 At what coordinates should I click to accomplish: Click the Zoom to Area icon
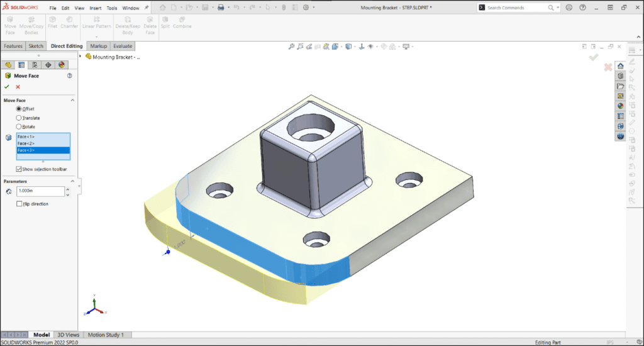click(x=300, y=47)
